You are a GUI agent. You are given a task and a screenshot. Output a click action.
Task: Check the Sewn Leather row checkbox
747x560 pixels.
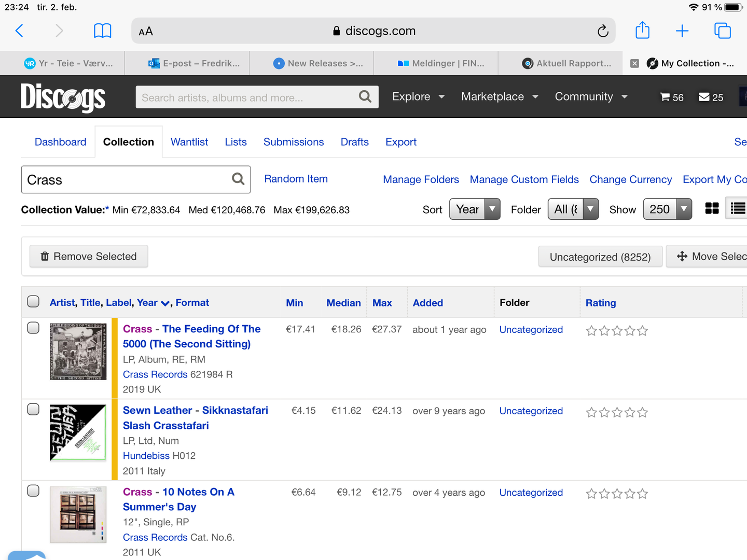coord(33,409)
